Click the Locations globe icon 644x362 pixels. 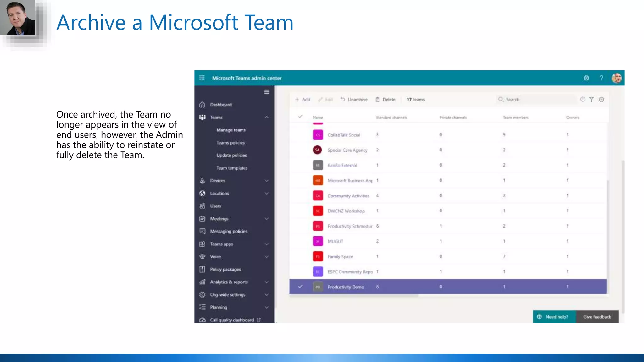(x=202, y=193)
